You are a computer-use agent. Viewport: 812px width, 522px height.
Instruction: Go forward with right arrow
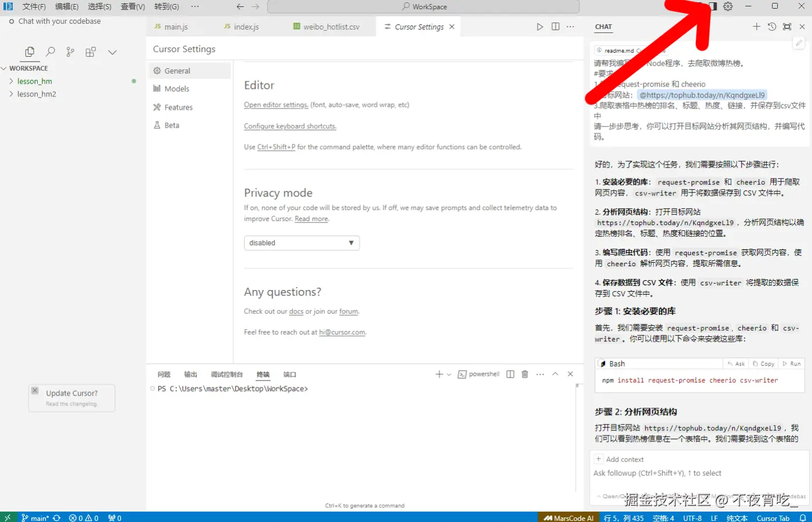(x=256, y=6)
